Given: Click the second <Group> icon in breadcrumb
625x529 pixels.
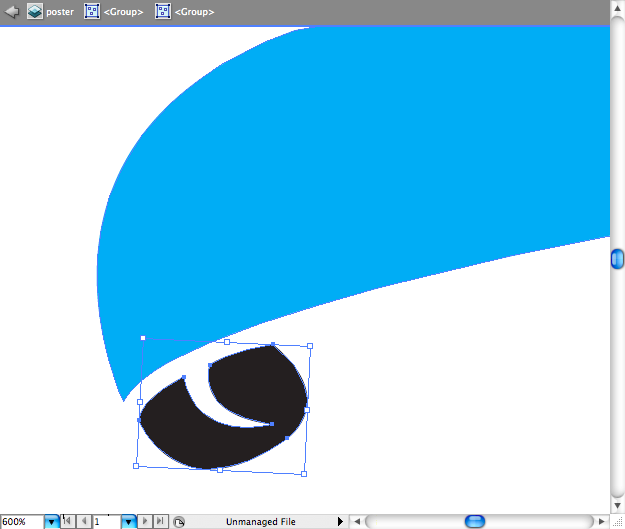Looking at the screenshot, I should [x=163, y=12].
